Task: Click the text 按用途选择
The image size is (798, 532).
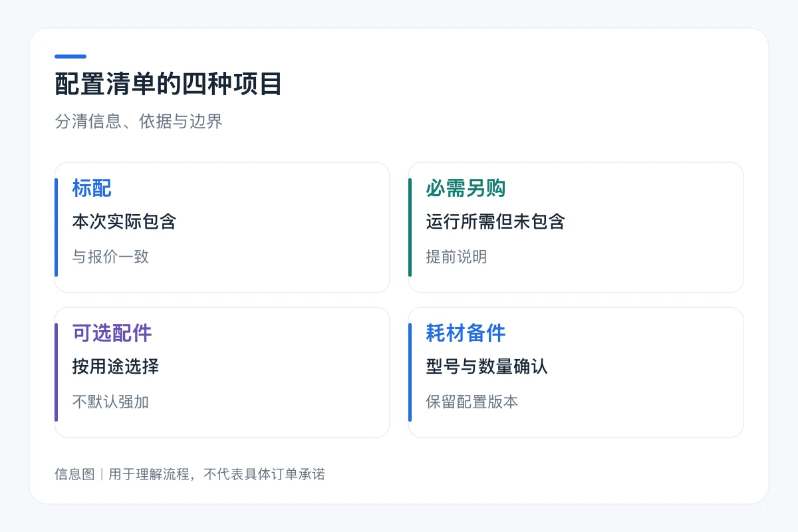Action: pyautogui.click(x=115, y=366)
